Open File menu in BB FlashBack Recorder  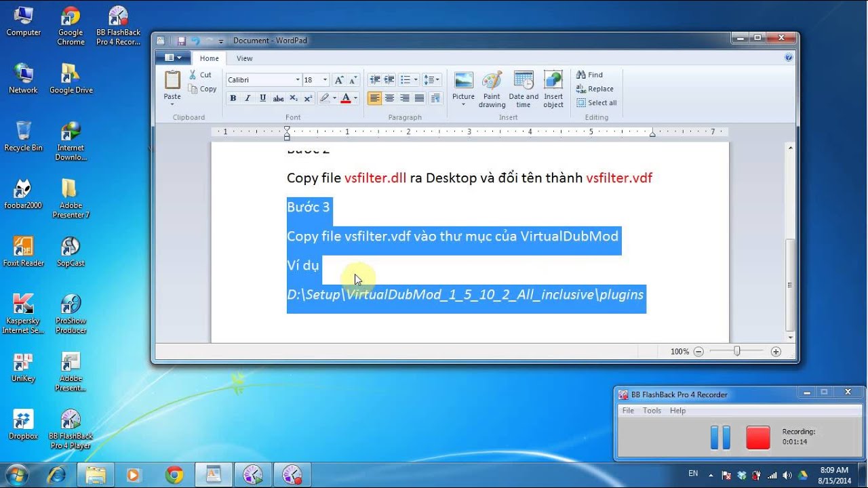(x=628, y=411)
